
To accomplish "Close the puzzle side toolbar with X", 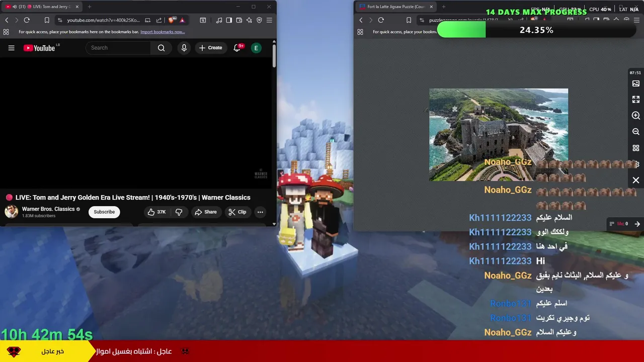I will point(636,180).
